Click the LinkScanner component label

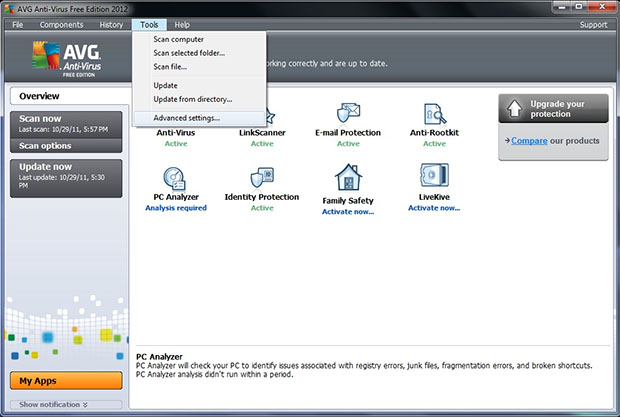(x=262, y=132)
